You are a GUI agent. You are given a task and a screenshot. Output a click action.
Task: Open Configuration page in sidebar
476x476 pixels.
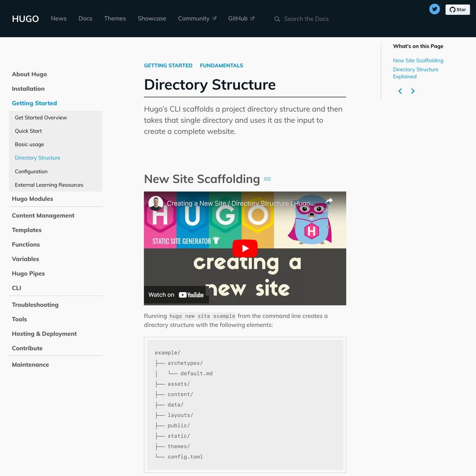(x=31, y=171)
